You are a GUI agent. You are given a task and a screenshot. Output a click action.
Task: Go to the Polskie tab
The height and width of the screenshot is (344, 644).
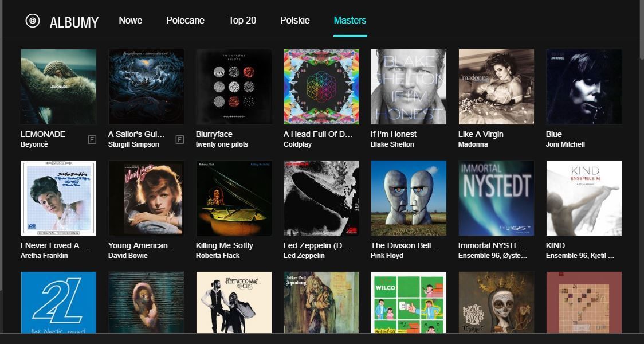tap(295, 20)
